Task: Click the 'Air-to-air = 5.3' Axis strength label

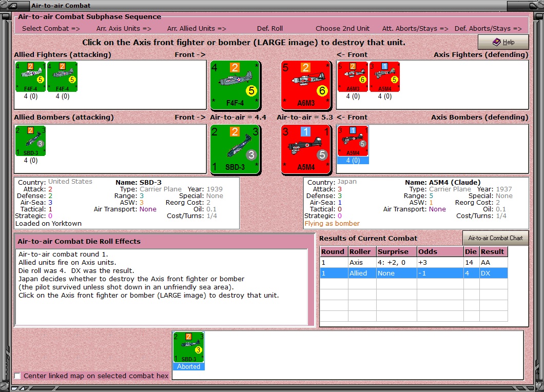Action: (x=305, y=117)
